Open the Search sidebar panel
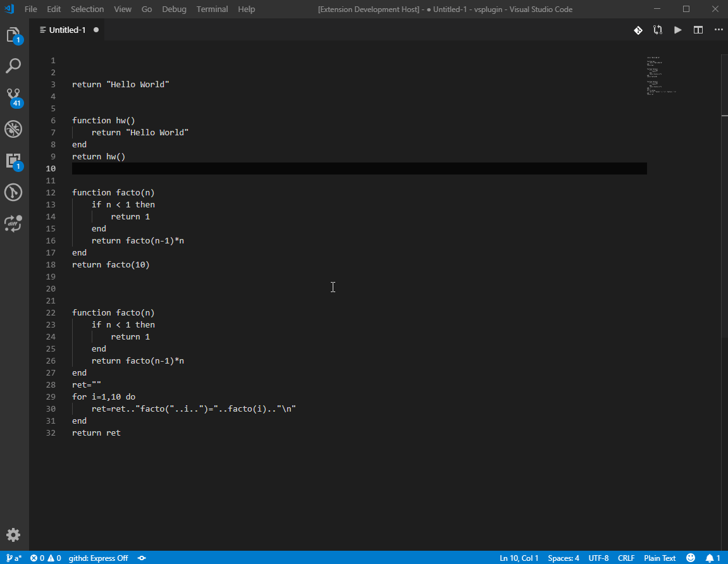This screenshot has width=728, height=564. 13,66
